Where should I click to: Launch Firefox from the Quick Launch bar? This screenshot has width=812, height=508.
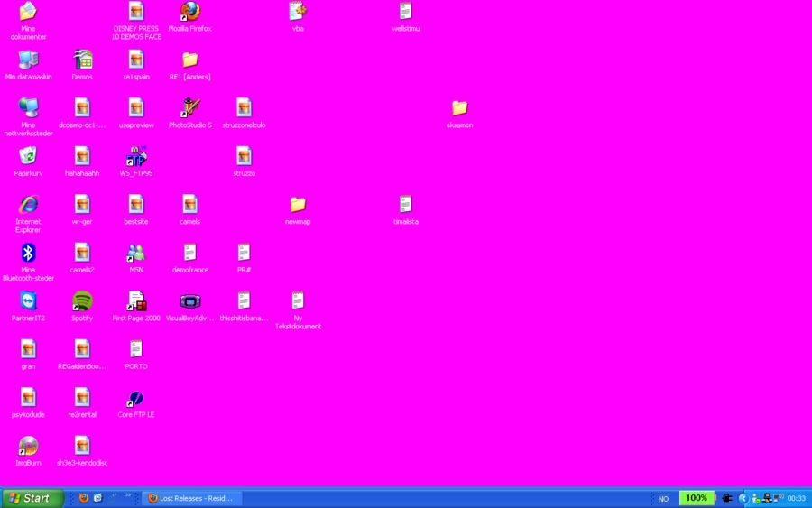(x=83, y=498)
